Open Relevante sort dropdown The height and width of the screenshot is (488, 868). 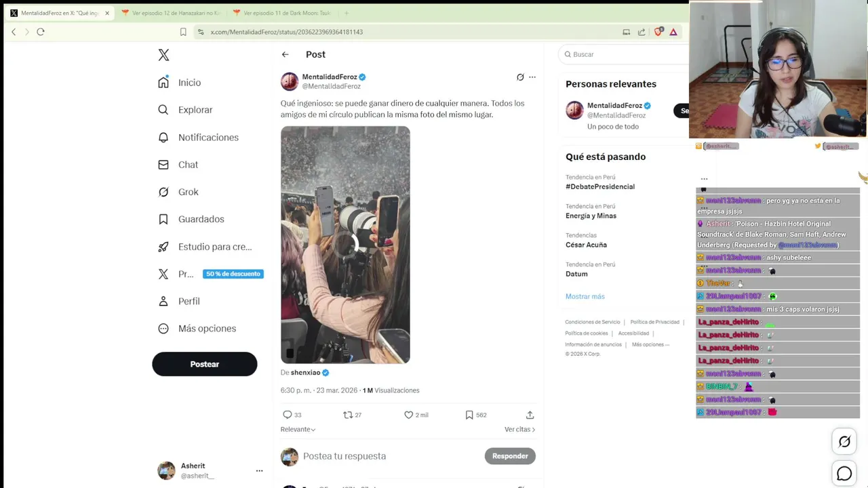[x=298, y=429]
